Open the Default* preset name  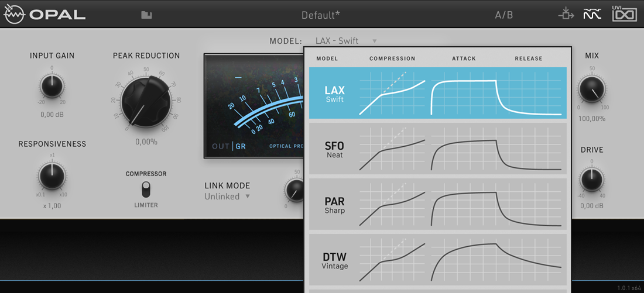(x=321, y=15)
